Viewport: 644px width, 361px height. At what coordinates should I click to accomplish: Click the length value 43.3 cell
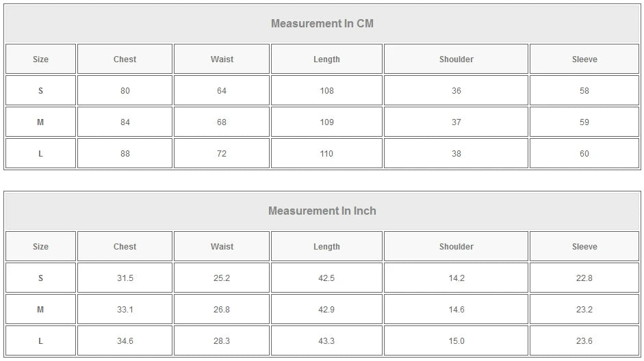point(326,341)
